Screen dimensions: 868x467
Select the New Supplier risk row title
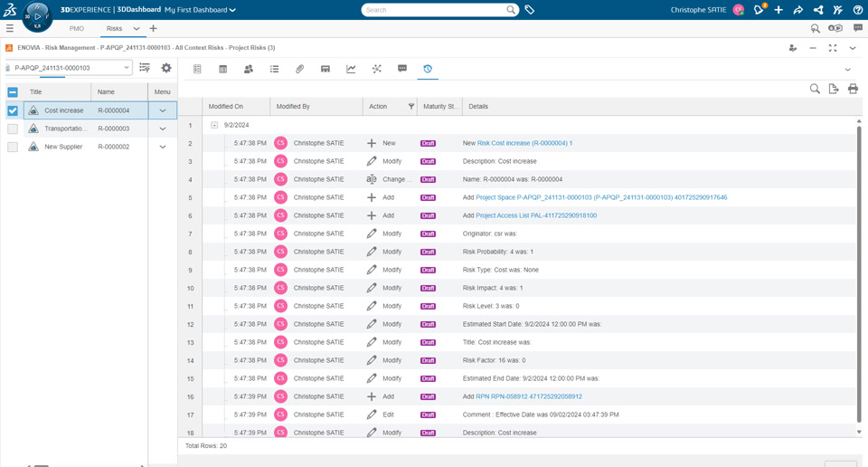63,147
